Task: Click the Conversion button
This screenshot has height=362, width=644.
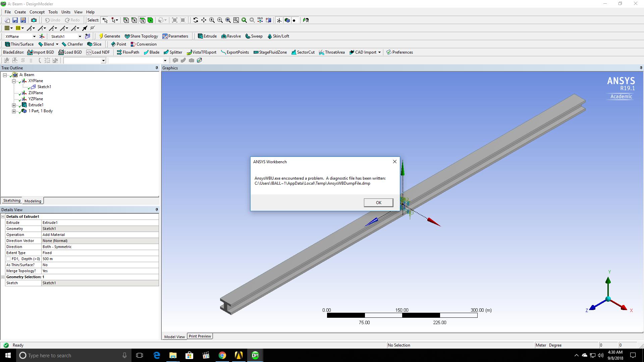Action: (144, 44)
